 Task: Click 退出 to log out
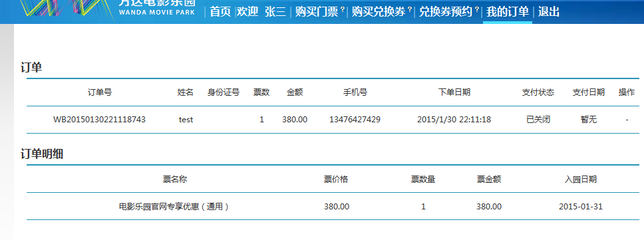[x=549, y=12]
